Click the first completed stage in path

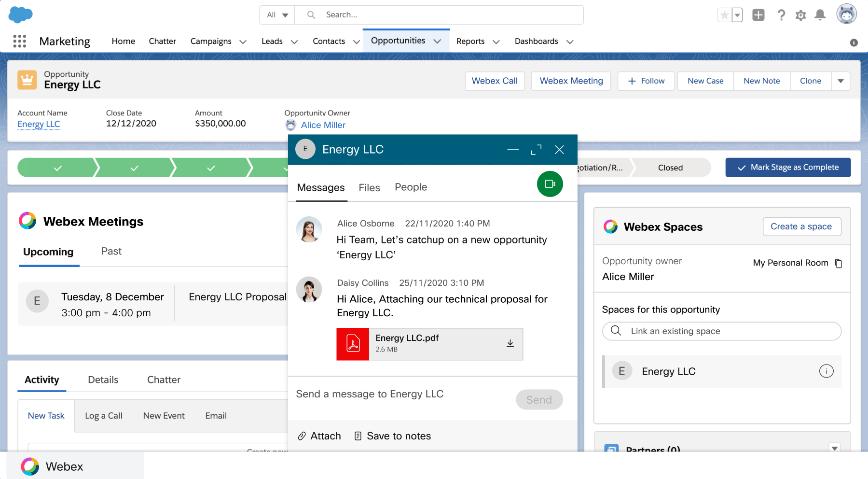pyautogui.click(x=57, y=168)
